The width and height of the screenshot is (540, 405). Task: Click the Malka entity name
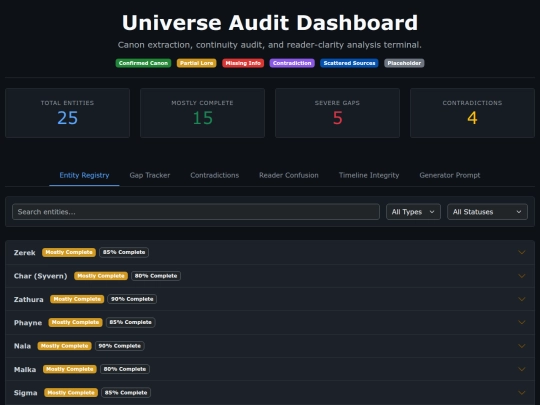click(x=25, y=370)
